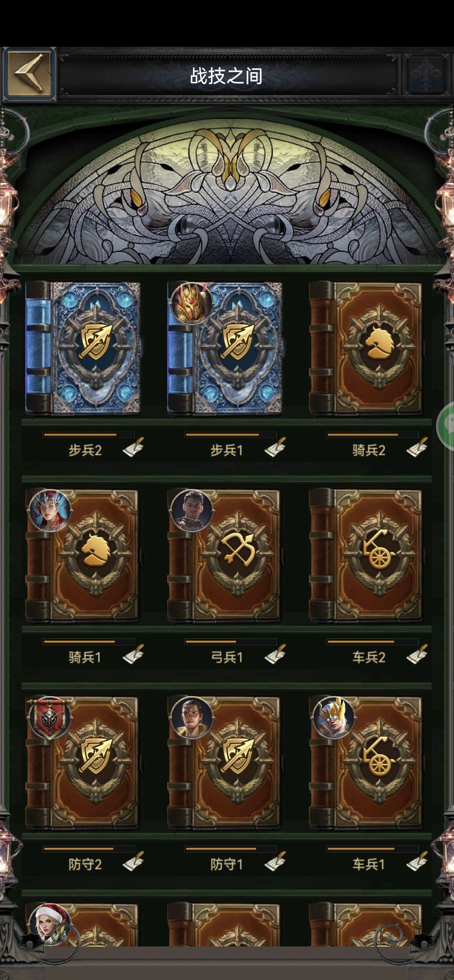Click the quill edit icon beside 步兵1
The width and height of the screenshot is (454, 980).
pos(275,447)
